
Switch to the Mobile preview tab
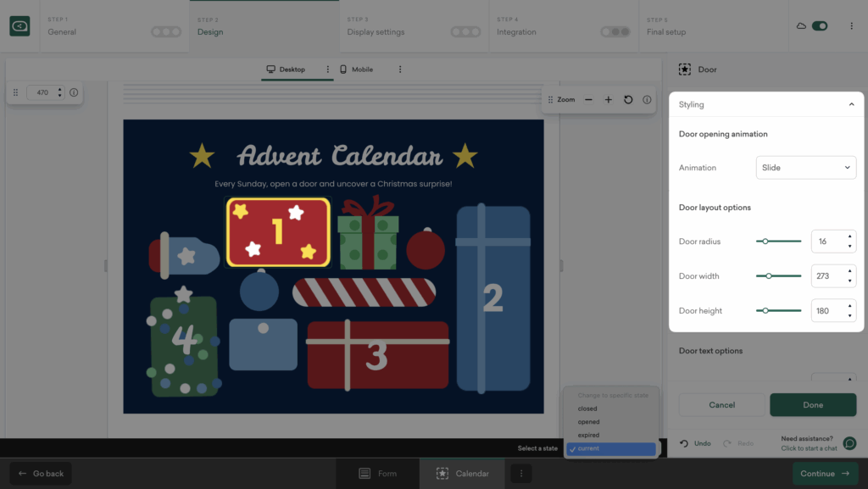(356, 69)
